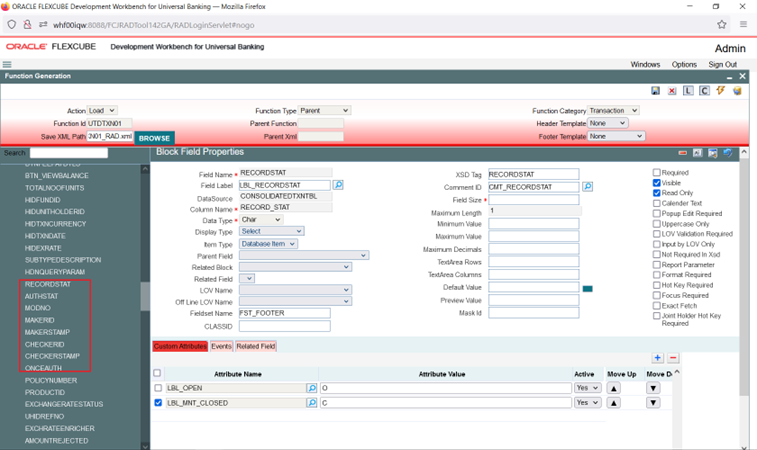Open the Options menu
Viewport: 757px width, 450px height.
point(684,64)
